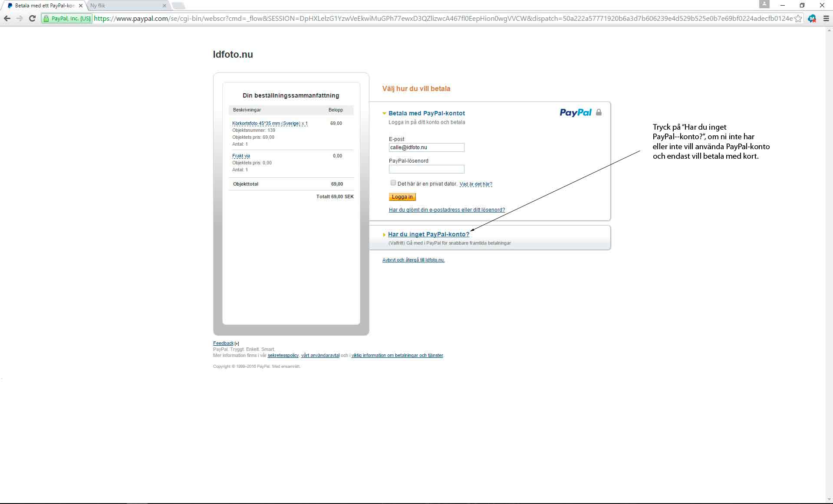Click the Chrome user profile icon

coord(764,4)
